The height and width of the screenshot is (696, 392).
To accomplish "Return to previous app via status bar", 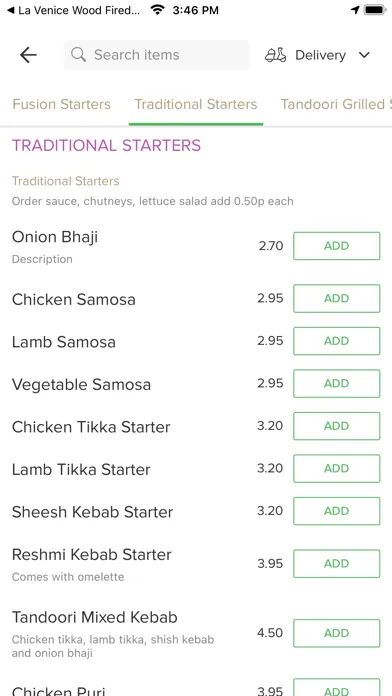I will [x=74, y=10].
